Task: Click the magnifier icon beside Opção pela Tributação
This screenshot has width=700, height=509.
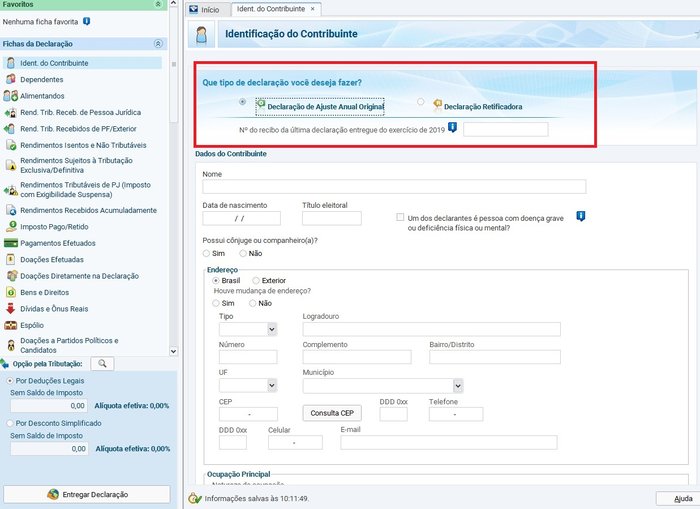Action: (102, 364)
